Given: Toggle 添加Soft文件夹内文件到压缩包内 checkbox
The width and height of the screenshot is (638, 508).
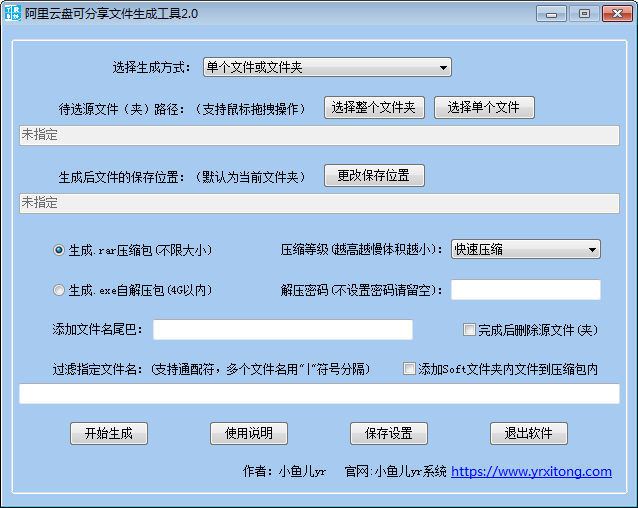Looking at the screenshot, I should pos(409,369).
